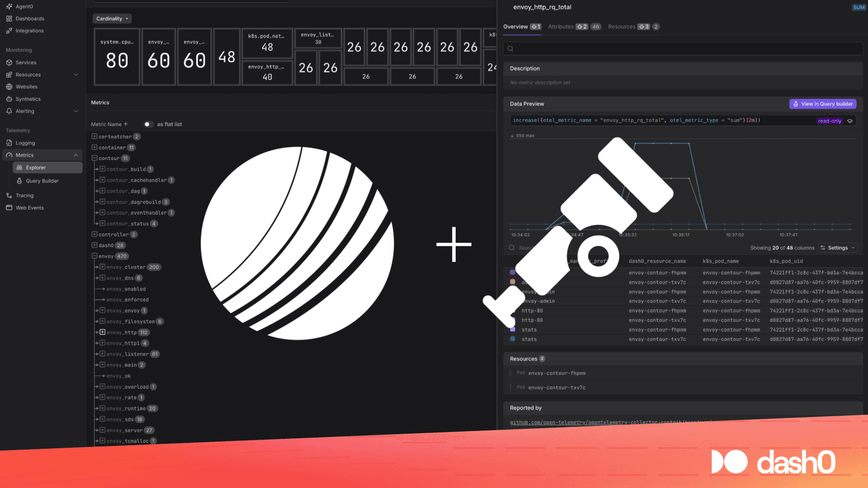Switch to the Attributes tab
This screenshot has height=488, width=868.
click(x=575, y=27)
